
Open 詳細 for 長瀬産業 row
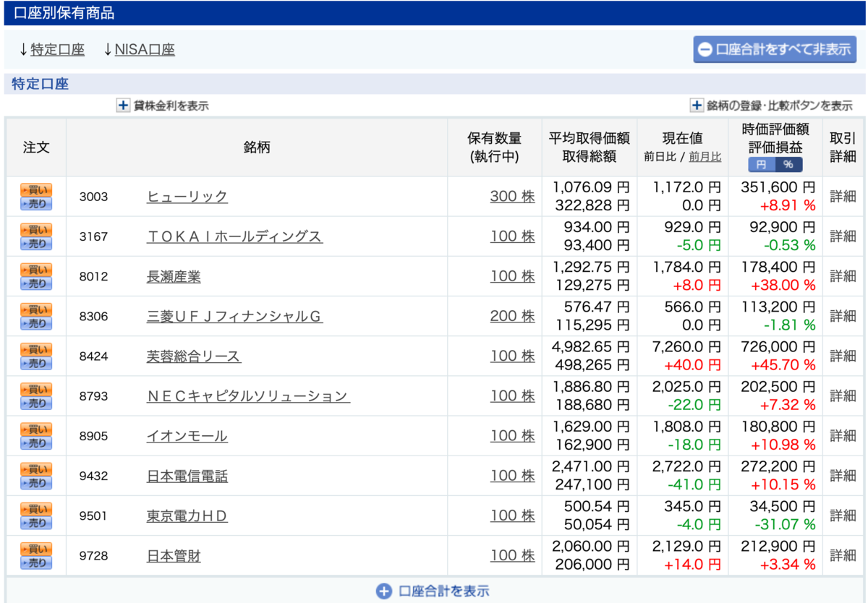click(843, 276)
